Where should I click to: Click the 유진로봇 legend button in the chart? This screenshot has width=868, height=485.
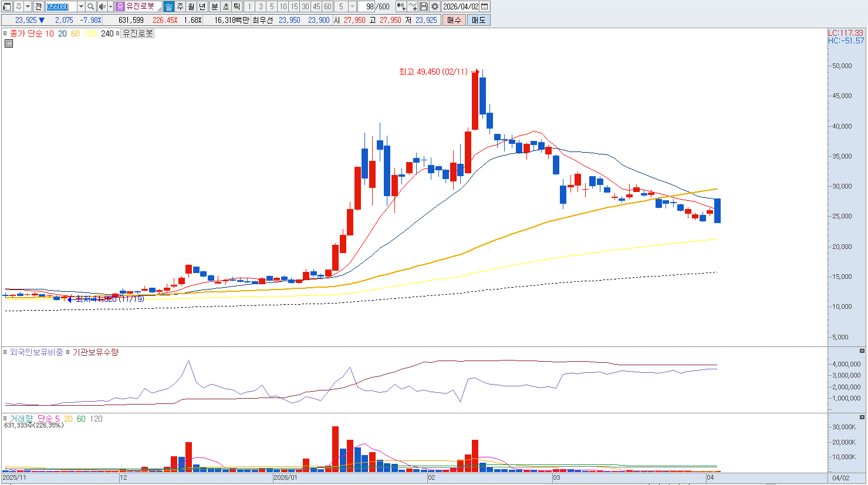coord(138,33)
